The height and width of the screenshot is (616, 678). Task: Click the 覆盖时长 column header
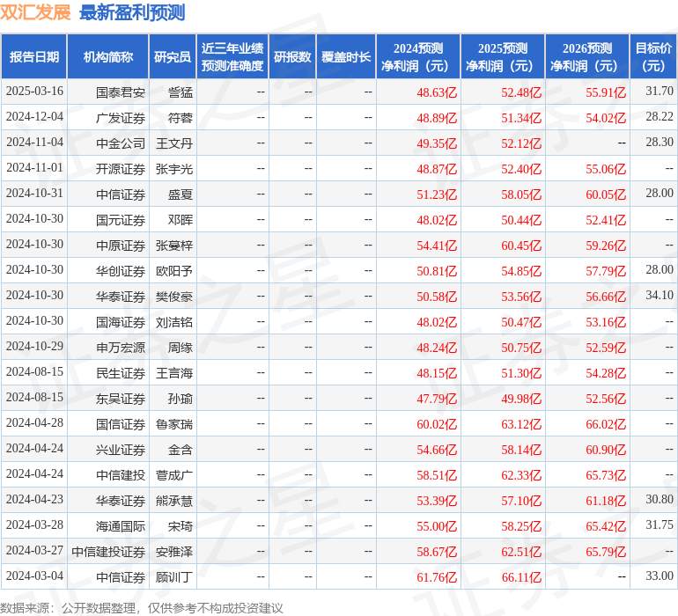coord(346,56)
